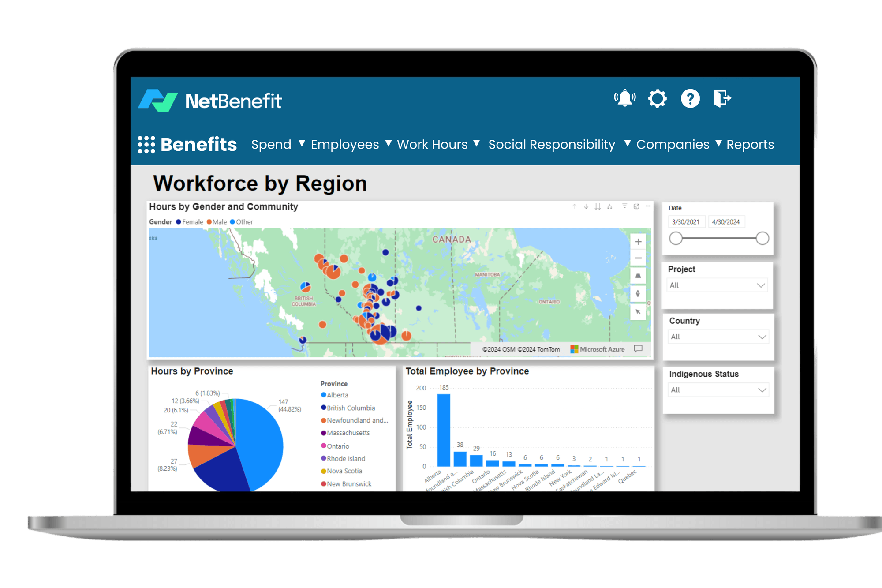Enter focus mode on Hours by Gender chart
The image size is (882, 588).
click(x=636, y=206)
